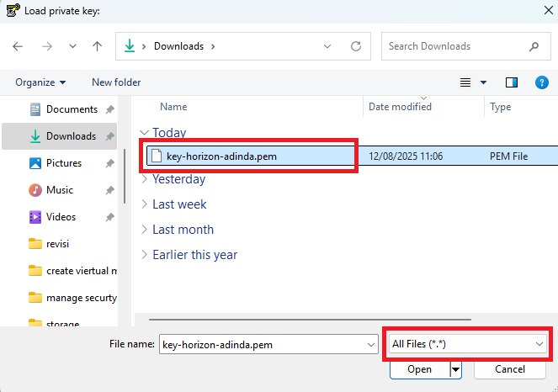Viewport: 558px width, 392px height.
Task: Click the search magnifier icon
Action: coord(534,46)
